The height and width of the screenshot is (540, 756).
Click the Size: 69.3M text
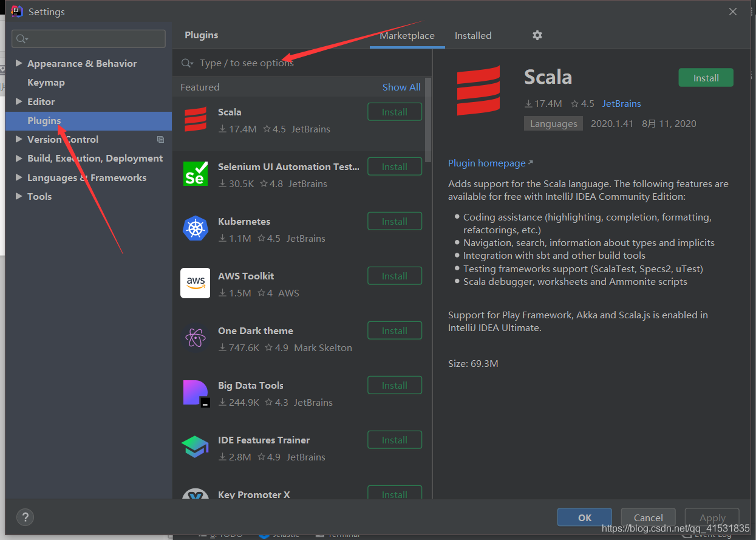tap(473, 364)
